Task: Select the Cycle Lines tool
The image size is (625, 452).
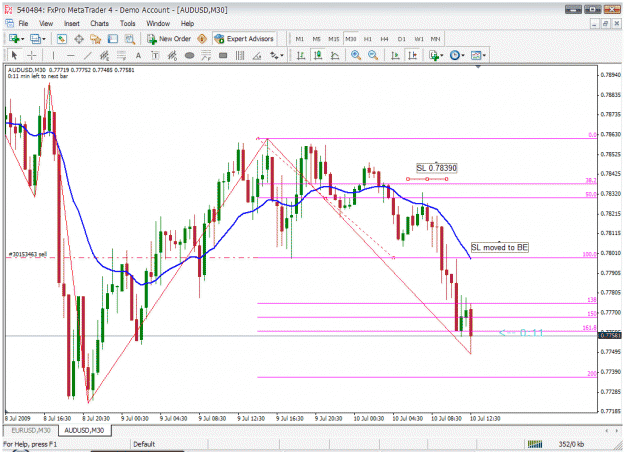Action: click(240, 55)
